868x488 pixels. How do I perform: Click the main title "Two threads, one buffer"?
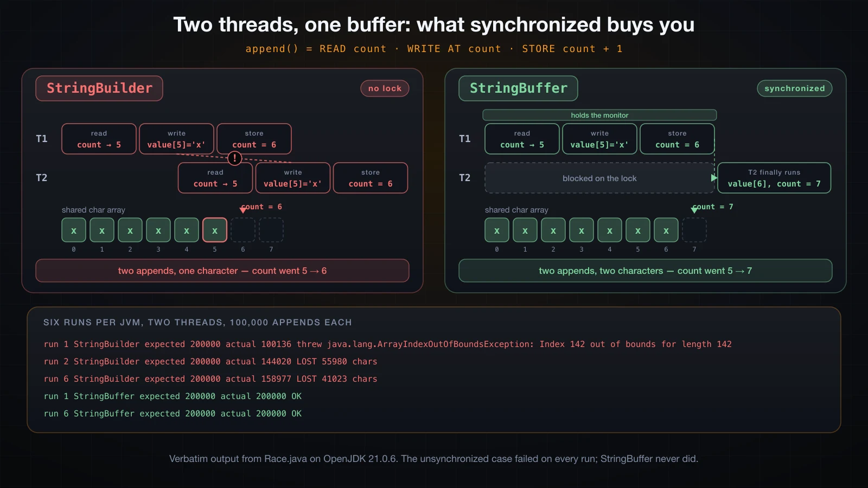434,25
